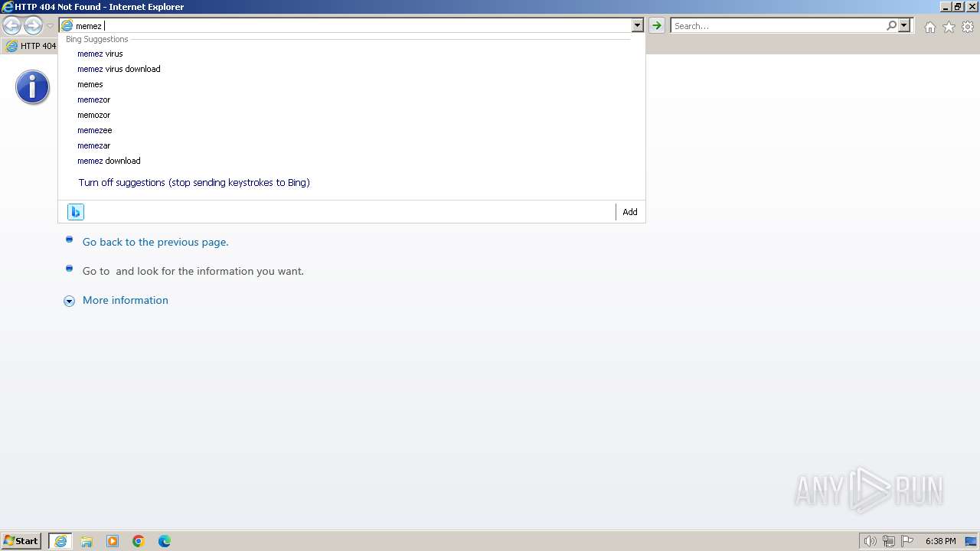The width and height of the screenshot is (980, 551).
Task: Click Internet Explorer taskbar icon
Action: click(x=60, y=541)
